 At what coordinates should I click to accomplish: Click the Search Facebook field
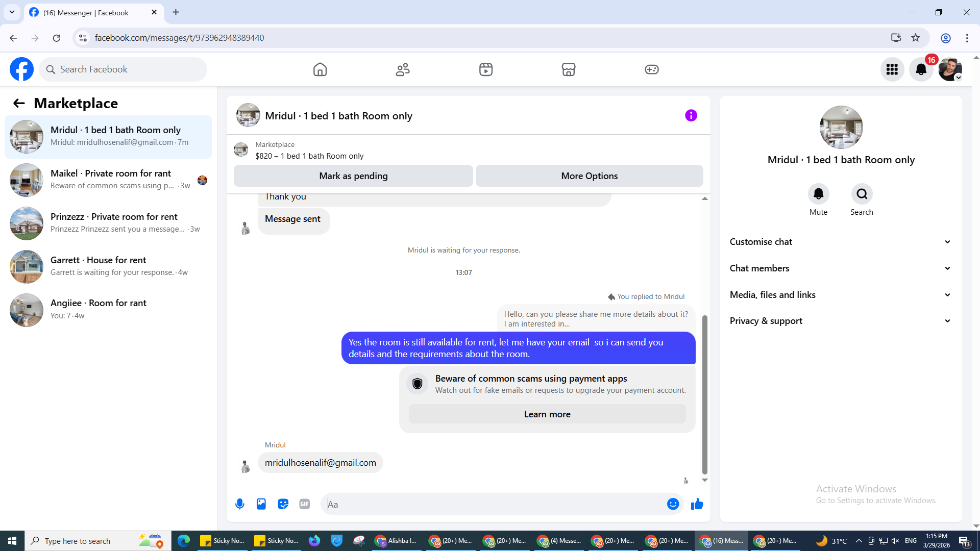point(123,69)
